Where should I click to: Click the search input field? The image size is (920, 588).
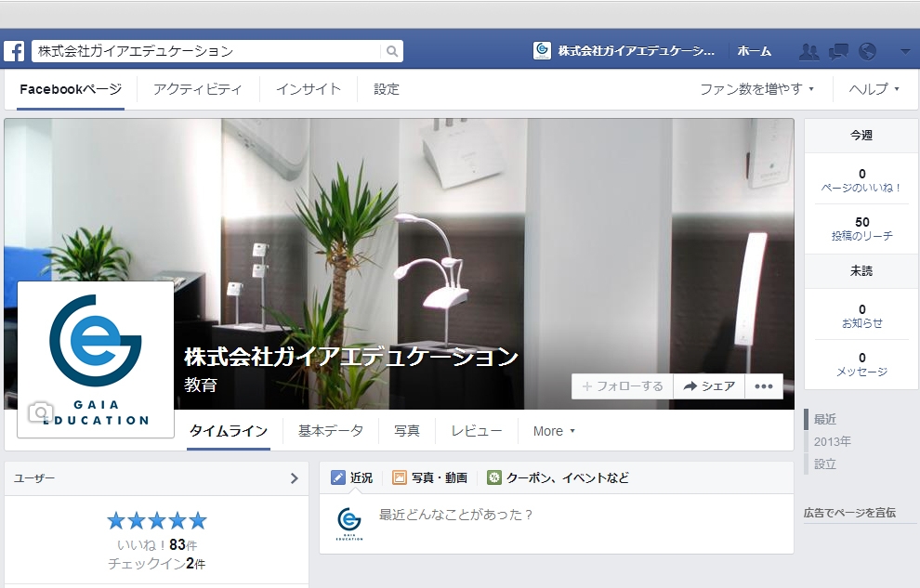206,51
